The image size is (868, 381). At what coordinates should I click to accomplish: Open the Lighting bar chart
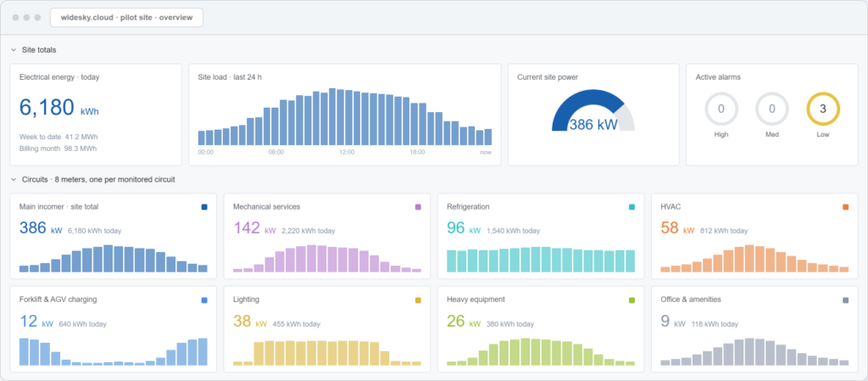click(327, 353)
